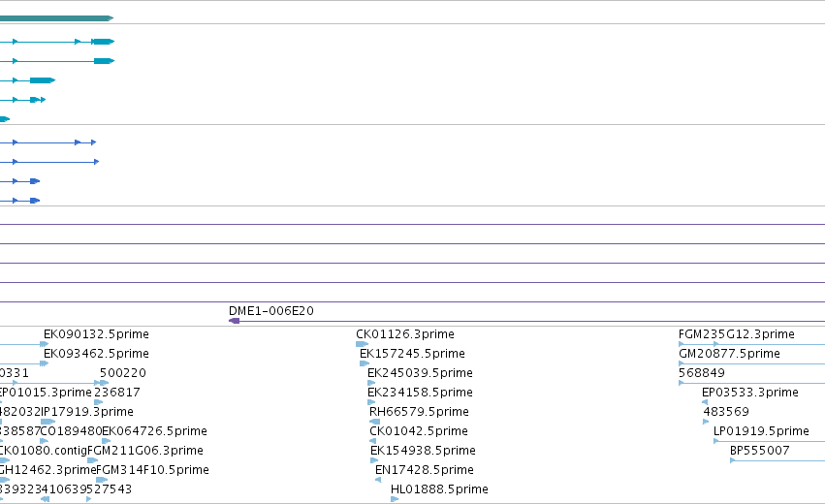Open the GM20877.5prime label
The image size is (825, 504).
tap(729, 354)
